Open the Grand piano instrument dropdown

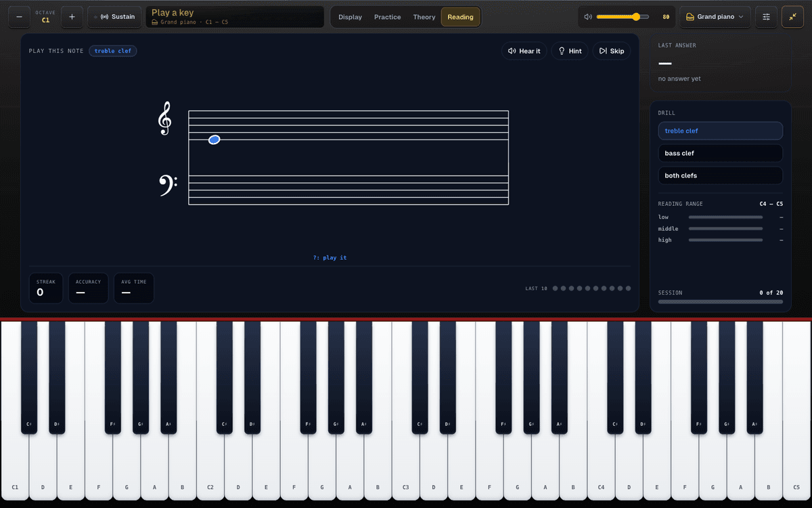click(715, 17)
